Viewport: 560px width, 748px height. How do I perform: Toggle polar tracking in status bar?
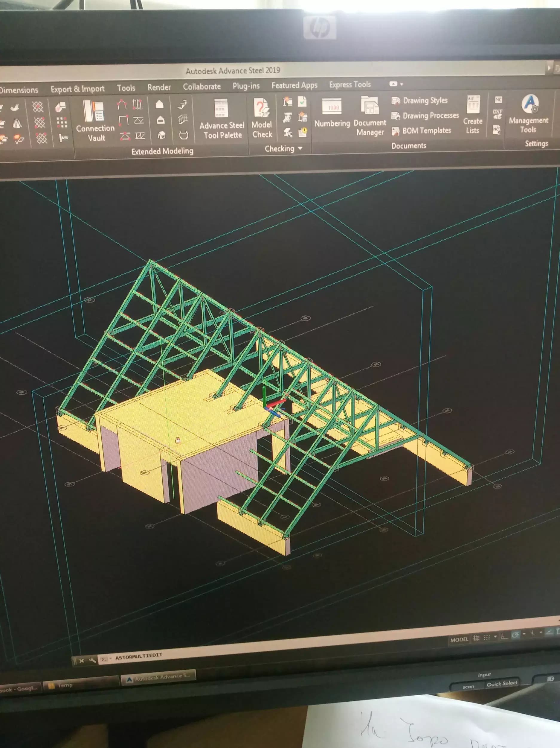pyautogui.click(x=515, y=635)
